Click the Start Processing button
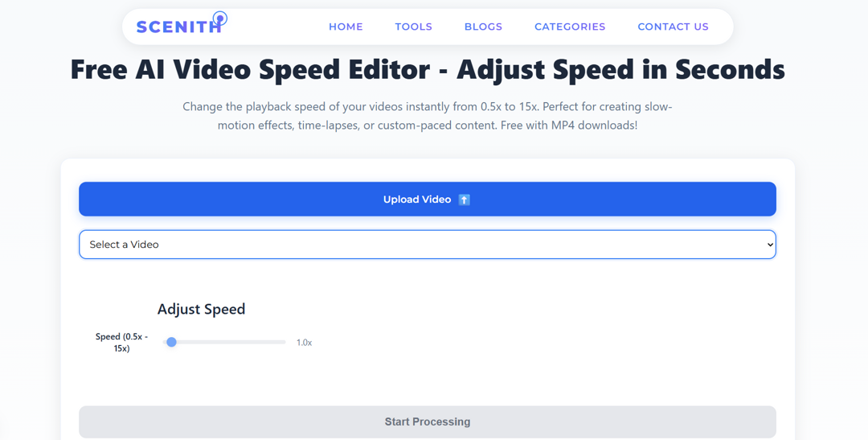Viewport: 868px width, 440px height. pyautogui.click(x=428, y=421)
